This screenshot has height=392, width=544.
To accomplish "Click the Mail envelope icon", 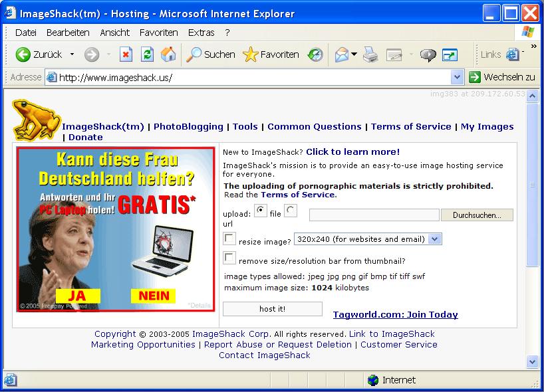I will click(x=341, y=54).
